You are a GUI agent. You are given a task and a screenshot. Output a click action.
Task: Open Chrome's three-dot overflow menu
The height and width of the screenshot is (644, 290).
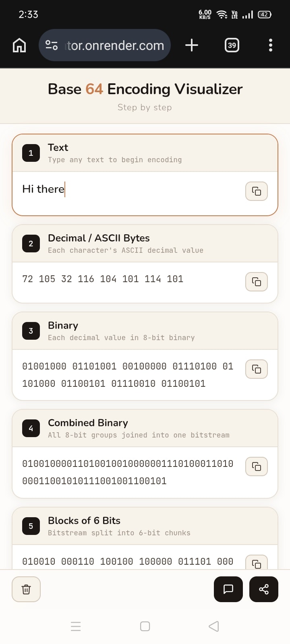270,45
